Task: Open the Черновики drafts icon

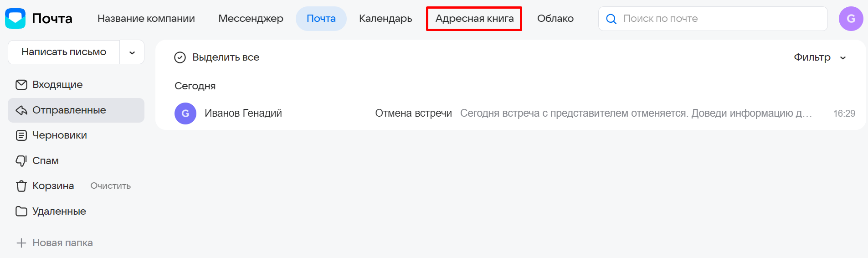Action: coord(21,135)
